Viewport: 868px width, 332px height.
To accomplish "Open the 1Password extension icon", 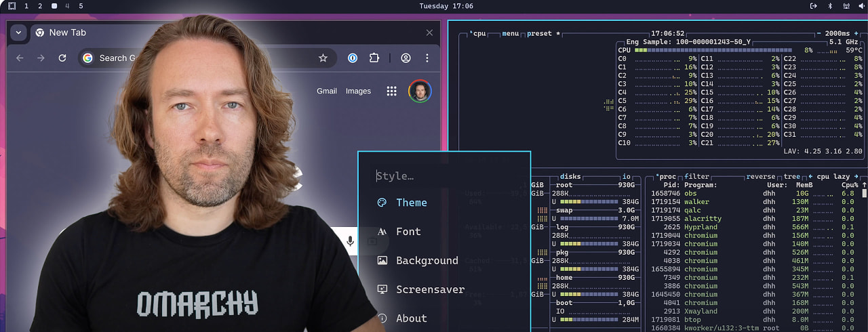I will 353,58.
